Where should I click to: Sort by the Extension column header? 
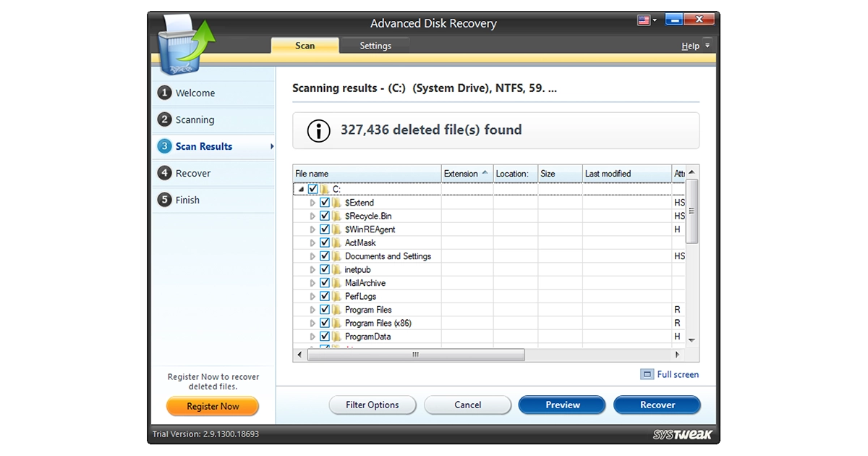point(467,174)
